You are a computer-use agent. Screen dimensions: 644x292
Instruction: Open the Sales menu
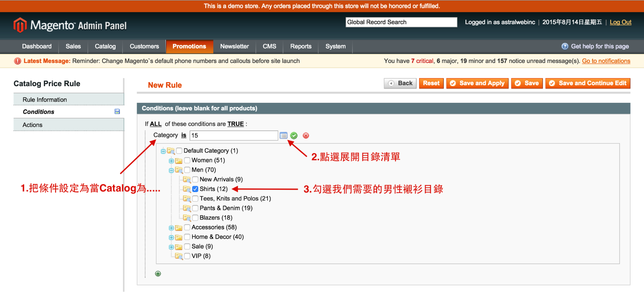tap(73, 46)
